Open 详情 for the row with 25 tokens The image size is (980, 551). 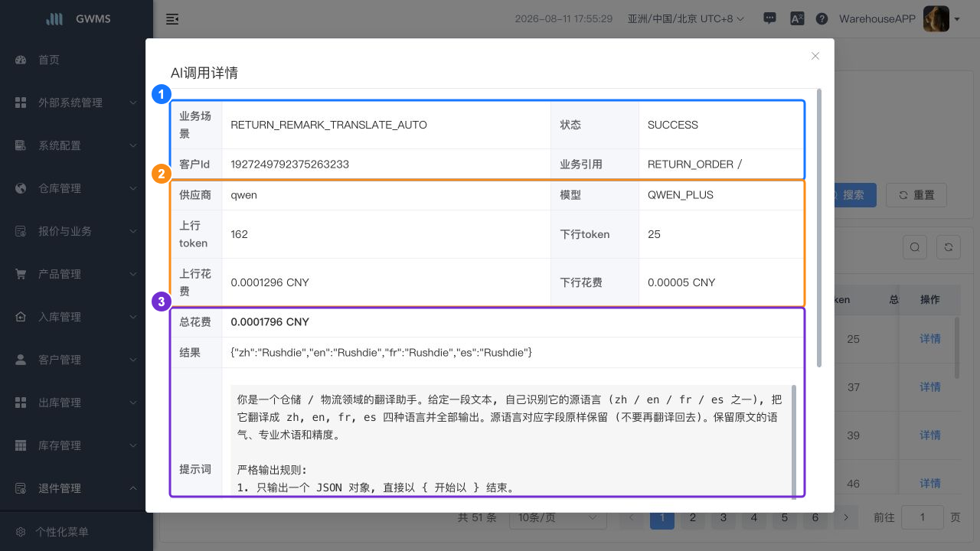930,339
